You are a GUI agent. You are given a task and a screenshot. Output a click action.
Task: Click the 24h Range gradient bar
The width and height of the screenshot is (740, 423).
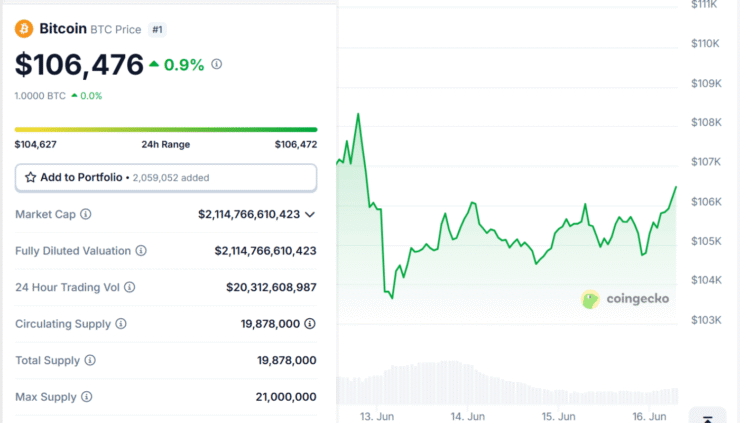pos(166,129)
